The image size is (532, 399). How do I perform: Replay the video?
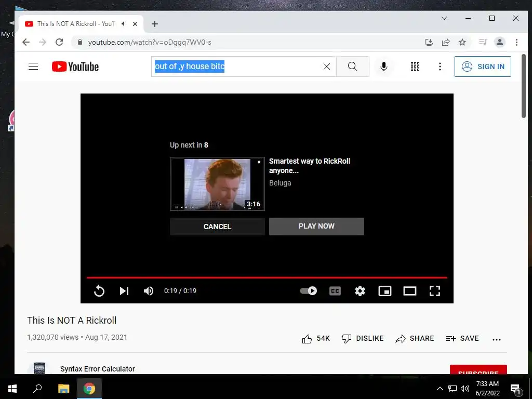point(99,291)
